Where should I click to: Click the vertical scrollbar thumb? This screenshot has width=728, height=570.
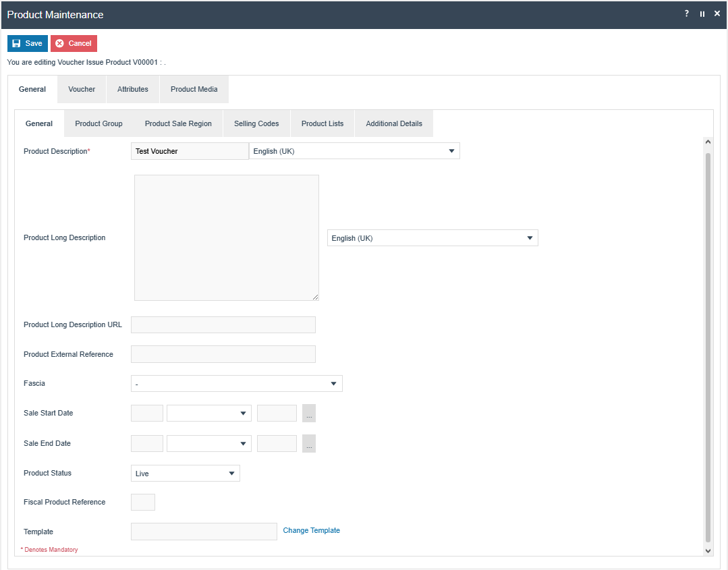[708, 347]
